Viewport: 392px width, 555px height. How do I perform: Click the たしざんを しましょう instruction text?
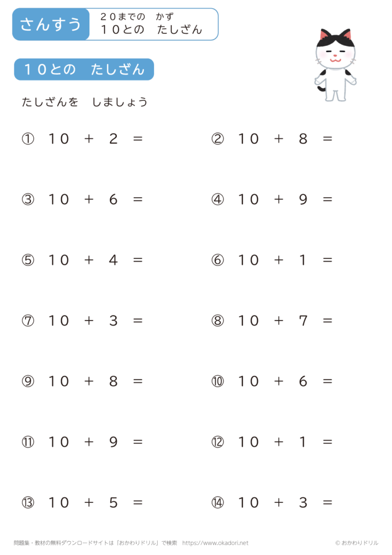(x=85, y=102)
